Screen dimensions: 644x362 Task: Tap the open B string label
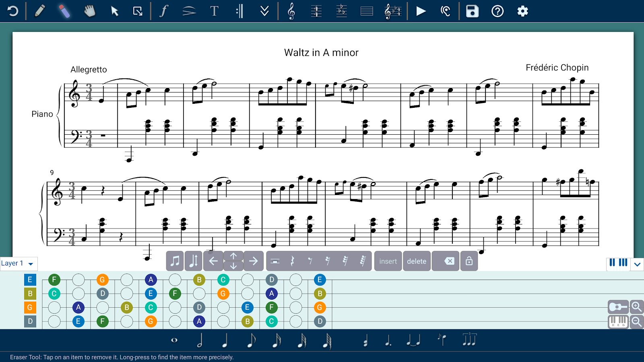pyautogui.click(x=30, y=294)
